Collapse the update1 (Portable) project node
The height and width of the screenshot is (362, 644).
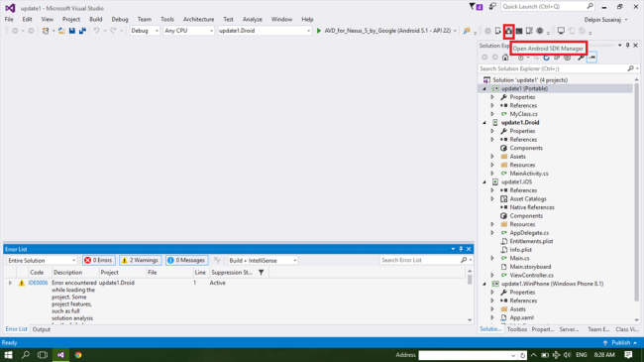(484, 89)
